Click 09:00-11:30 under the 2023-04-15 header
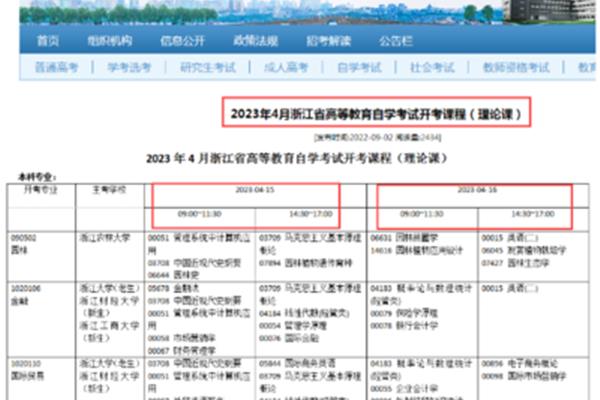600x400 pixels. click(199, 214)
